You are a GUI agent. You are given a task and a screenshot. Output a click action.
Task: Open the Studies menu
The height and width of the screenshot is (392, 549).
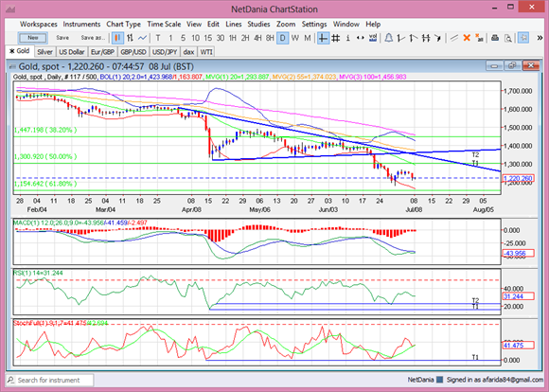pyautogui.click(x=258, y=25)
